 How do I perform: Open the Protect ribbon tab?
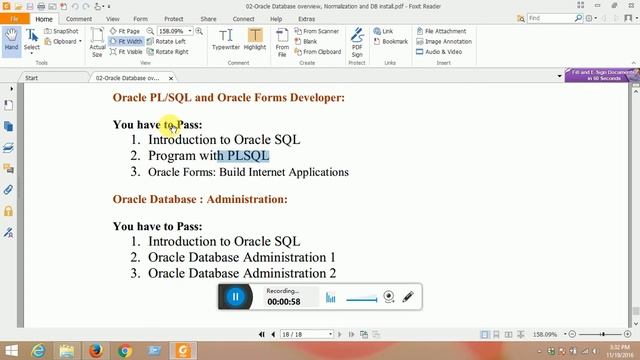coord(173,19)
